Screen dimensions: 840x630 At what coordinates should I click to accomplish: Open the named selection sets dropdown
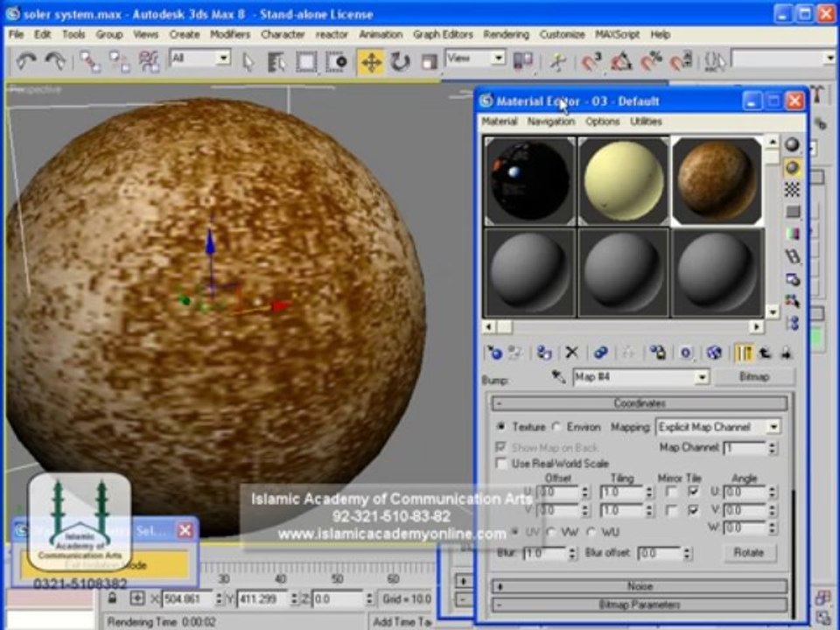[829, 58]
